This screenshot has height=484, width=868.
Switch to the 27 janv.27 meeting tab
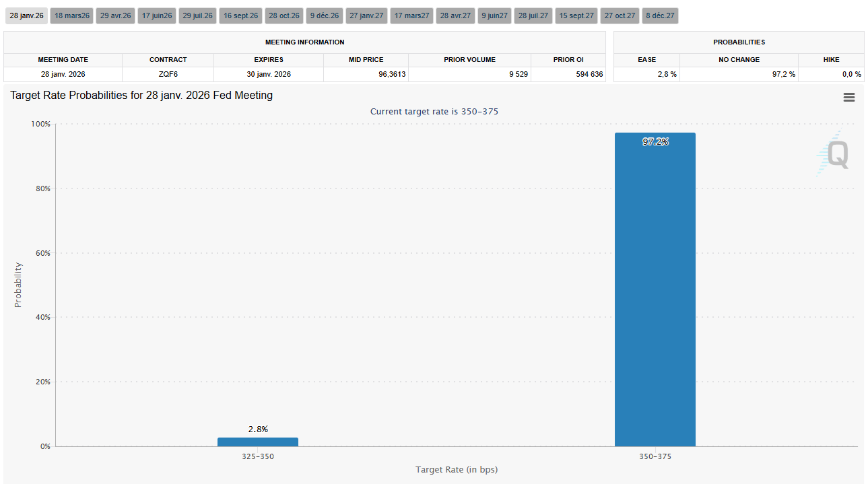[x=366, y=15]
